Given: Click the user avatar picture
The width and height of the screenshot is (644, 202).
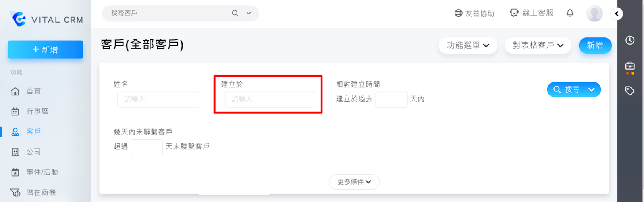Looking at the screenshot, I should 594,14.
